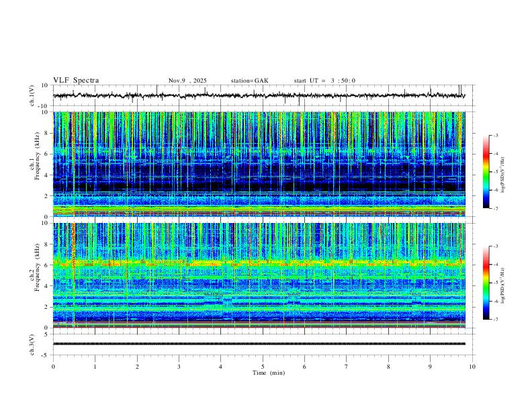Click the ch.2 spectrogram plot
The image size is (532, 411).
[259, 275]
